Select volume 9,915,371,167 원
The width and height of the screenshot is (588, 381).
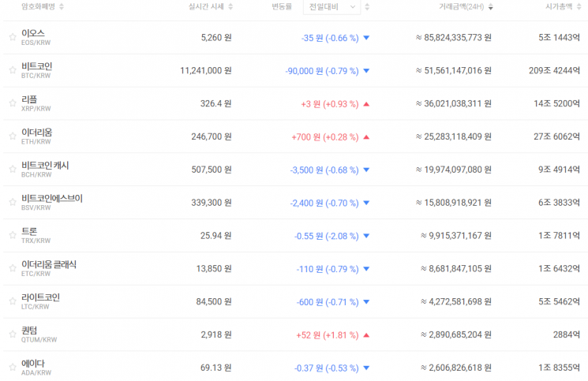tap(456, 235)
